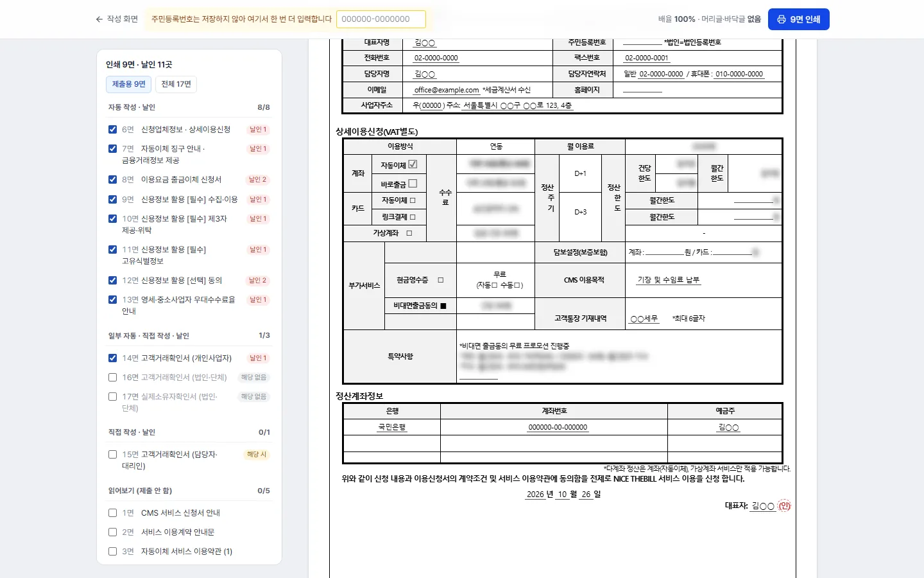Click the office@example.com email in document
Viewport: 924px width, 578px height.
click(x=447, y=90)
